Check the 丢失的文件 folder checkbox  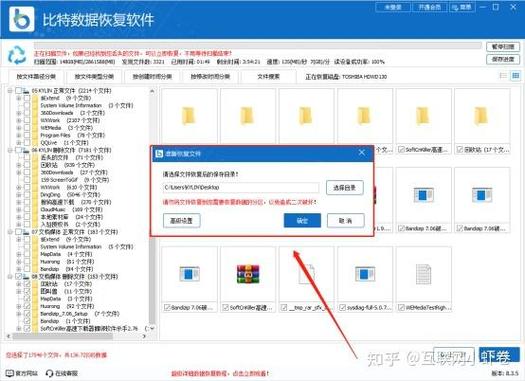pyautogui.click(x=27, y=157)
